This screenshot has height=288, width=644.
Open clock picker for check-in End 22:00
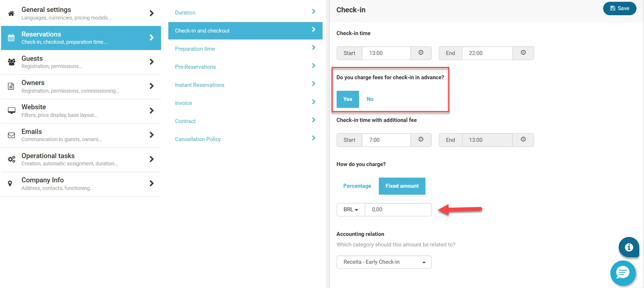tap(523, 53)
